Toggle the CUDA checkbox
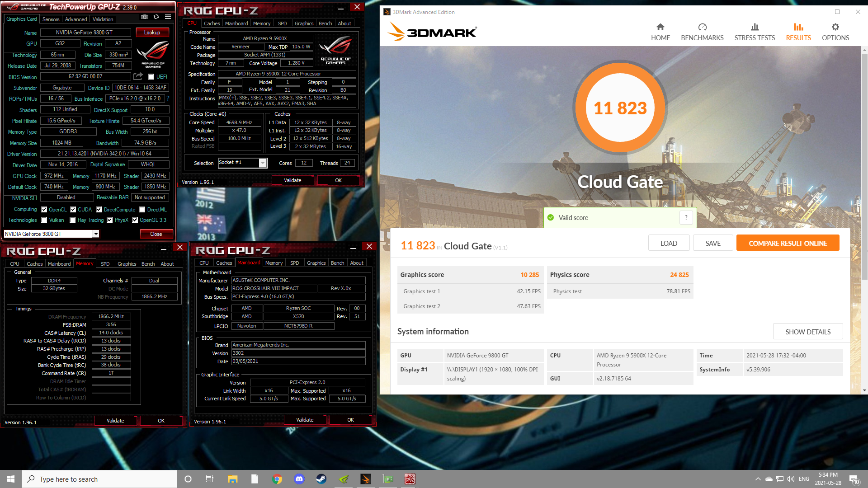This screenshot has height=488, width=868. [x=73, y=209]
